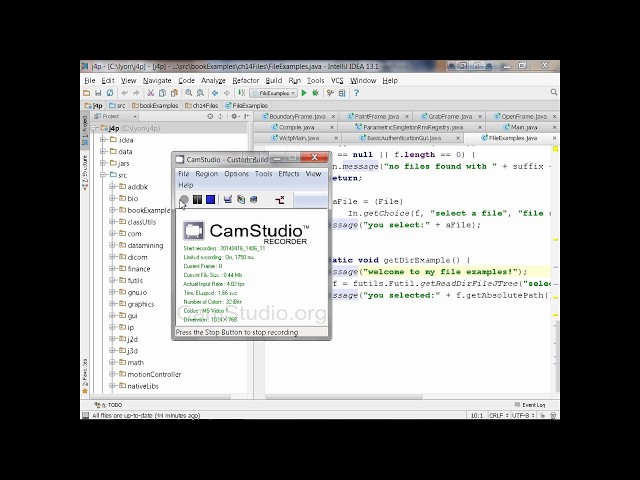640x480 pixels.
Task: Click the CamStudio autopan icon with x
Action: [x=280, y=200]
